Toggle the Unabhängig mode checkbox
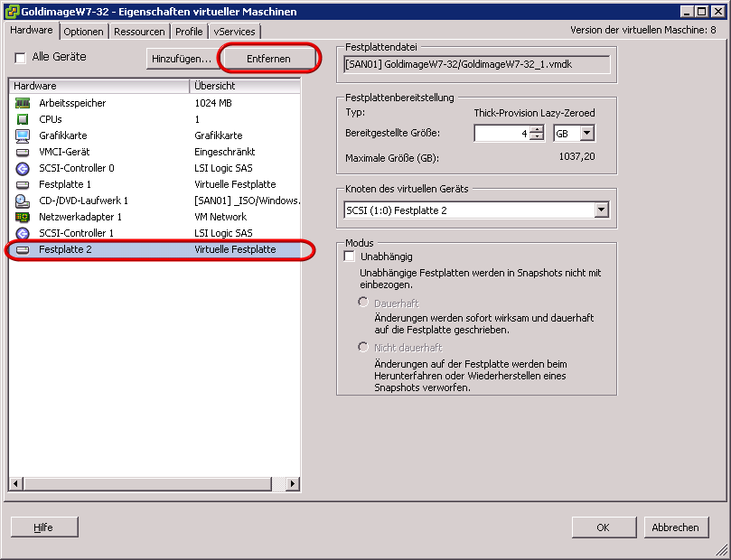Image resolution: width=731 pixels, height=560 pixels. click(350, 257)
